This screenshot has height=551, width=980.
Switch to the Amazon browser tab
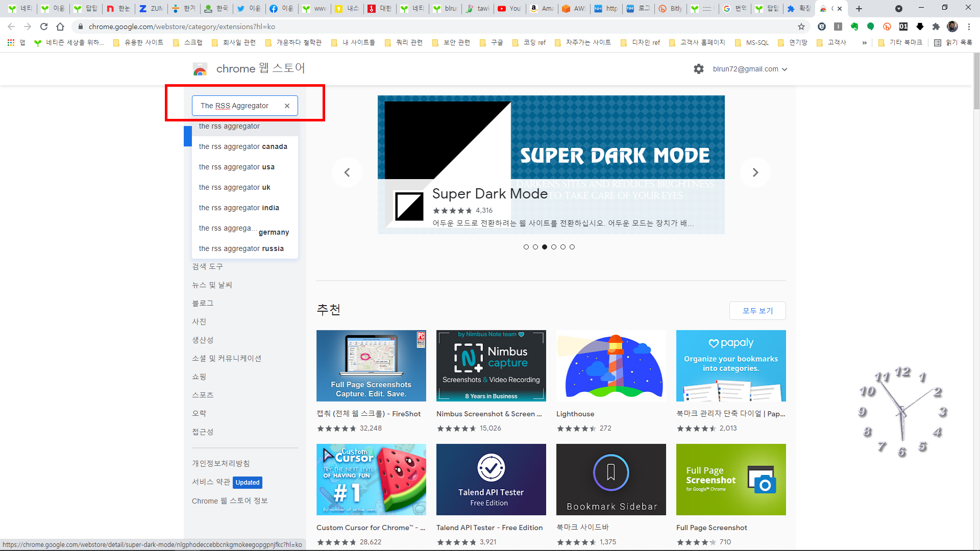[x=542, y=8]
